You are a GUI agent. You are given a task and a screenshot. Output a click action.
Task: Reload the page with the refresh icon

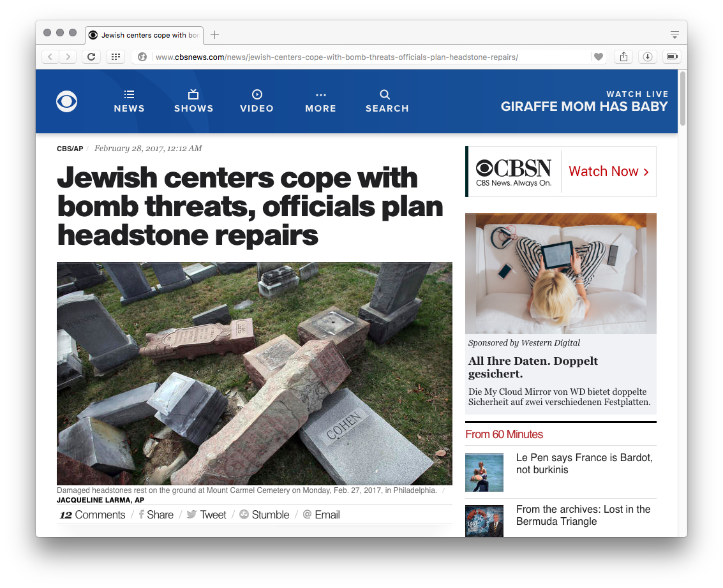[91, 57]
